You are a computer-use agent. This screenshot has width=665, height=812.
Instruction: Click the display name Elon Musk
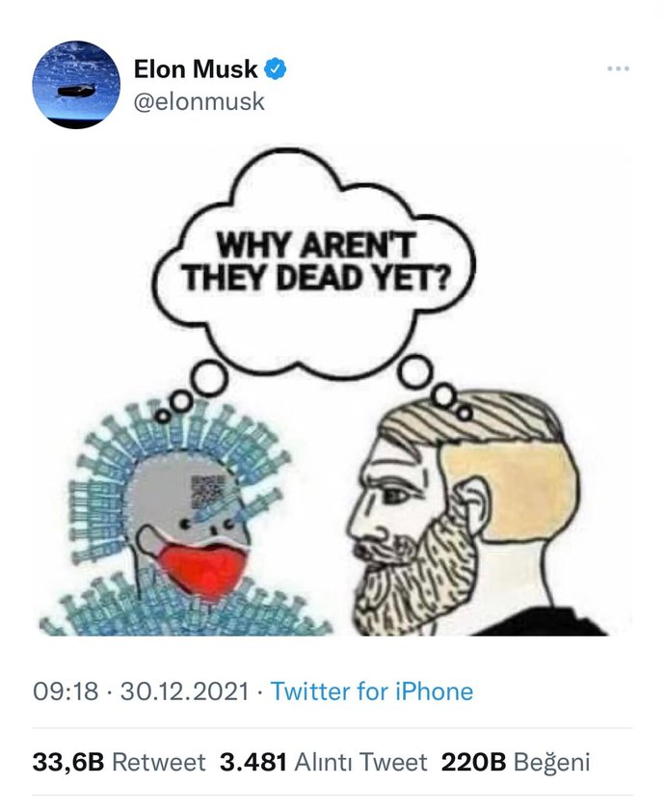(196, 68)
